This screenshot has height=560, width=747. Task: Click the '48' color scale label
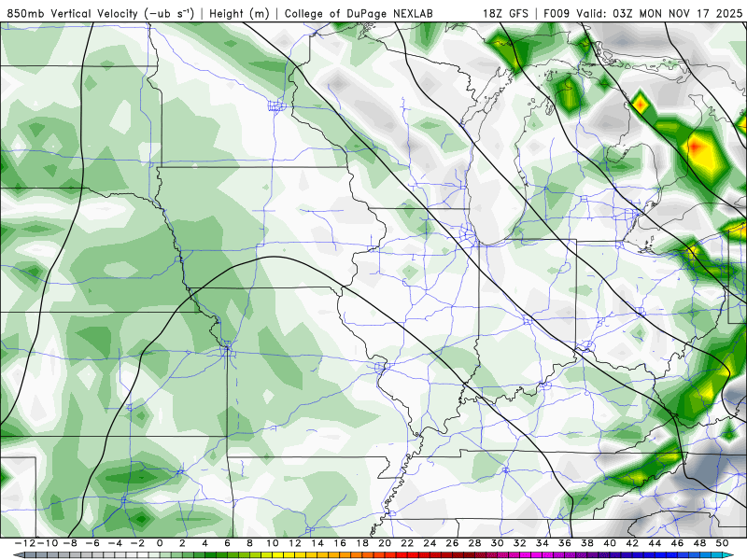[x=699, y=543]
